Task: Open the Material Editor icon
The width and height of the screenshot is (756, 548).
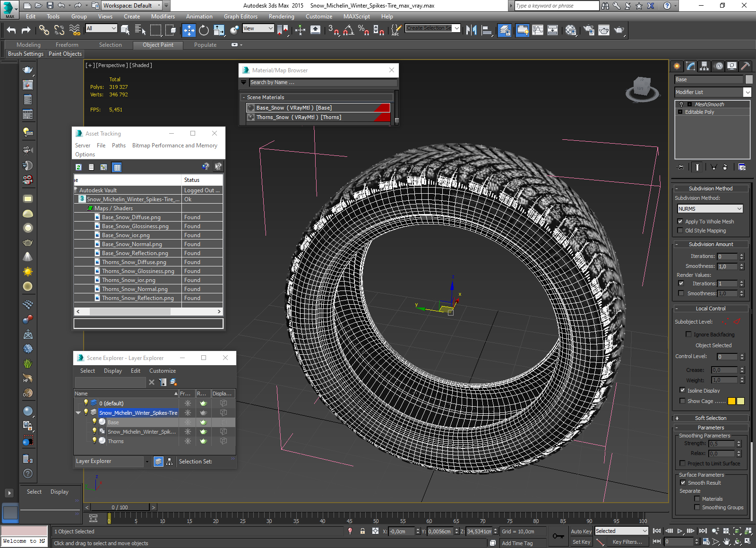Action: tap(570, 30)
